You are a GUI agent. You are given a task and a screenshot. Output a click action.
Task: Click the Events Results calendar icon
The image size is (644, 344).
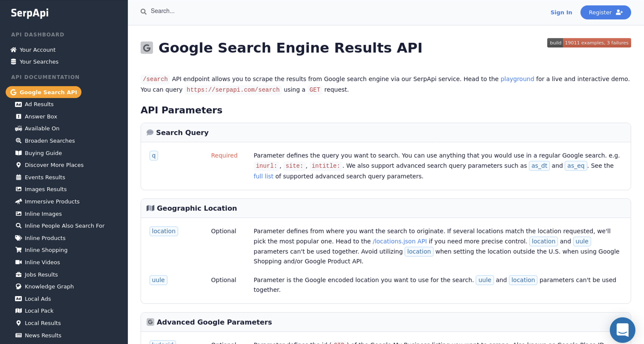coord(19,177)
